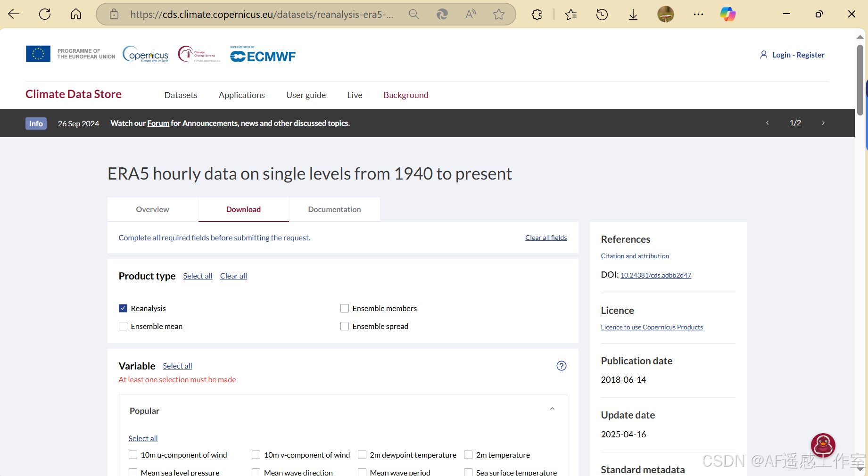Click the Climate Change Service logo
This screenshot has width=868, height=476.
tap(199, 54)
